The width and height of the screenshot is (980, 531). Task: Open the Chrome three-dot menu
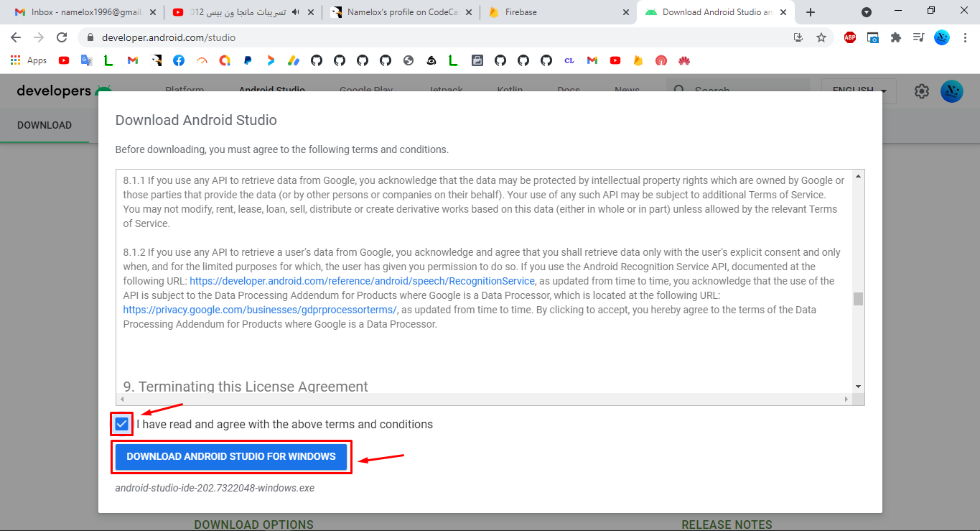coord(964,37)
